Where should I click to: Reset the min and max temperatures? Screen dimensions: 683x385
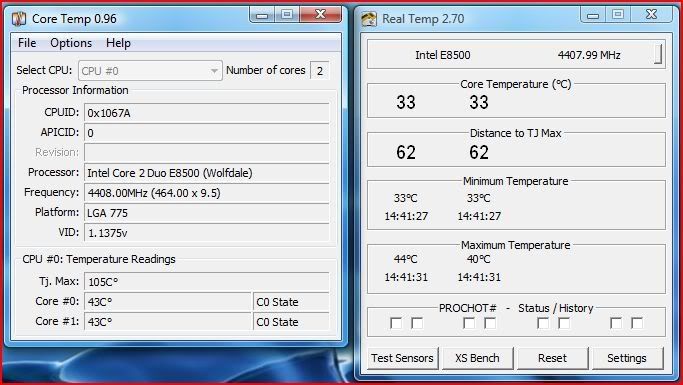pyautogui.click(x=552, y=358)
